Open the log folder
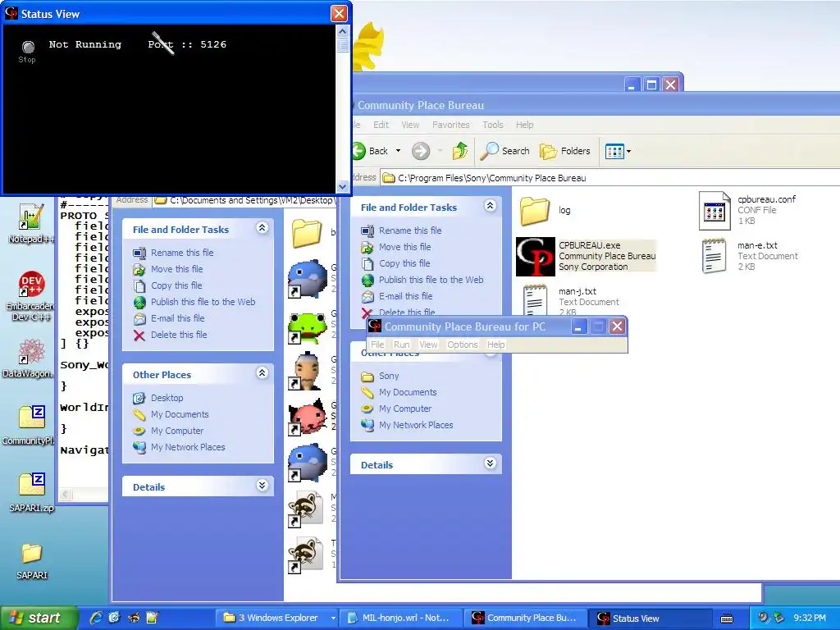This screenshot has width=840, height=630. click(x=535, y=211)
